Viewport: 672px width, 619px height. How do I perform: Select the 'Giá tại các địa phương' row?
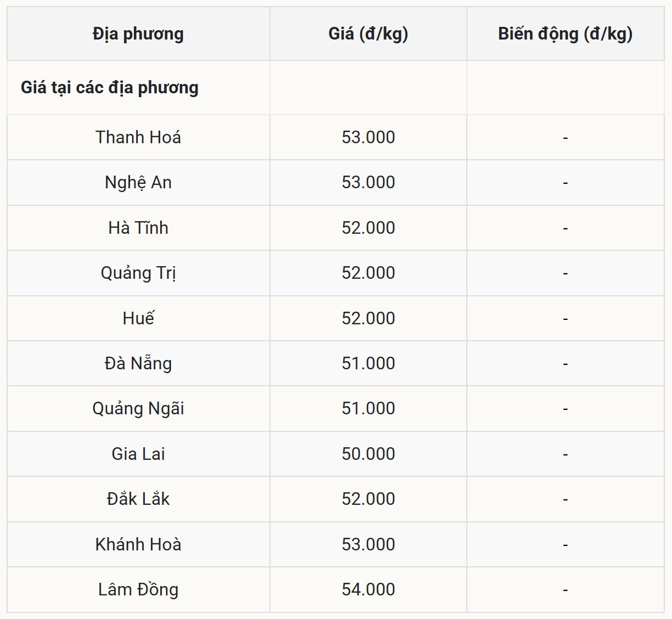click(110, 88)
